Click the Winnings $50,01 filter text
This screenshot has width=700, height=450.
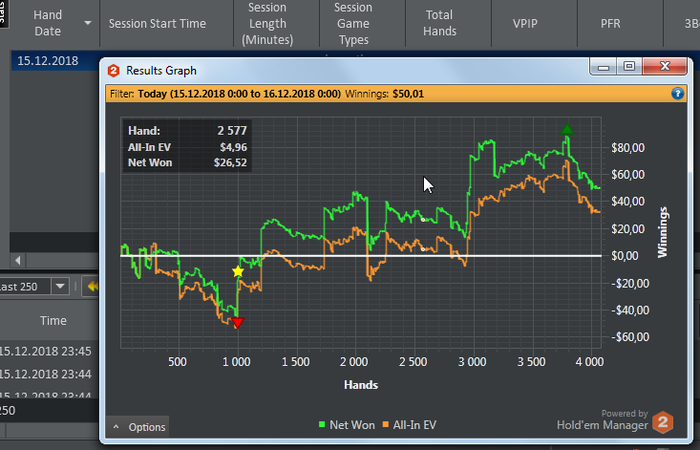pos(384,94)
